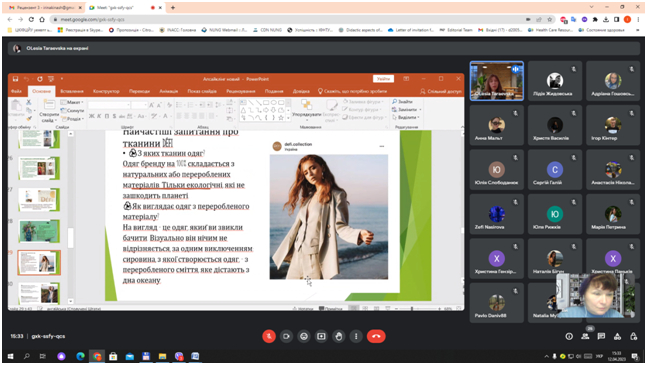Image resolution: width=647 pixels, height=365 pixels.
Task: Click the tell-me search box in PowerPoint ribbon
Action: coord(352,91)
